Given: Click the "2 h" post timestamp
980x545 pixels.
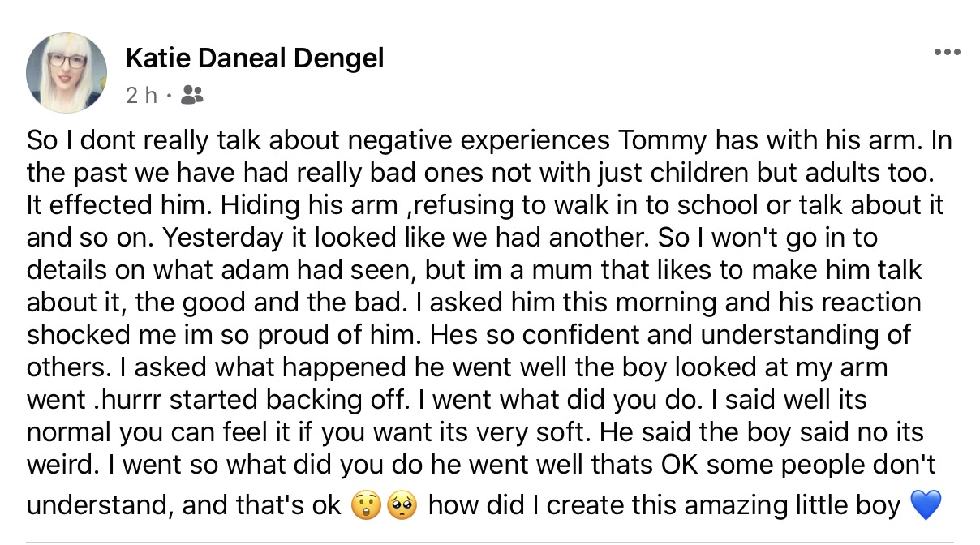Looking at the screenshot, I should [x=141, y=96].
